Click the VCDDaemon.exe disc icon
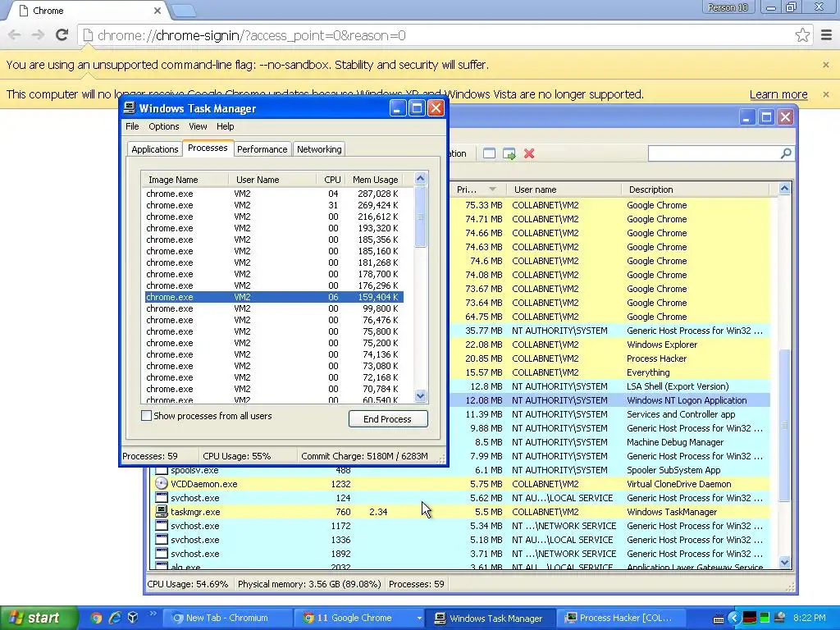Image resolution: width=840 pixels, height=630 pixels. [162, 483]
